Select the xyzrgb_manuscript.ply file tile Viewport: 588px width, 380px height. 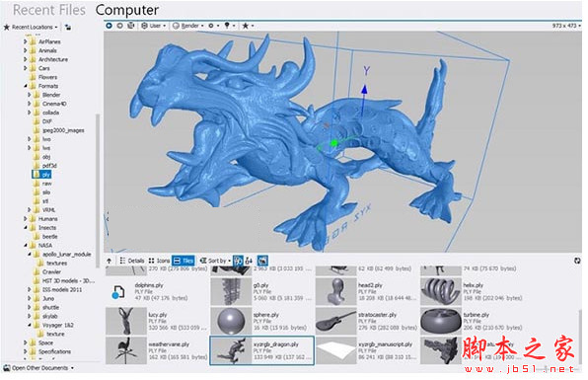point(367,350)
